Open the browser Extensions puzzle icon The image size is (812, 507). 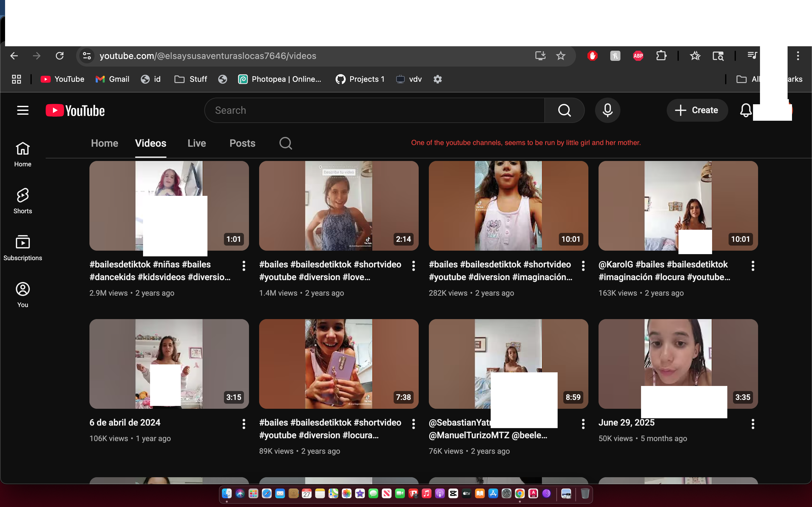pos(661,56)
